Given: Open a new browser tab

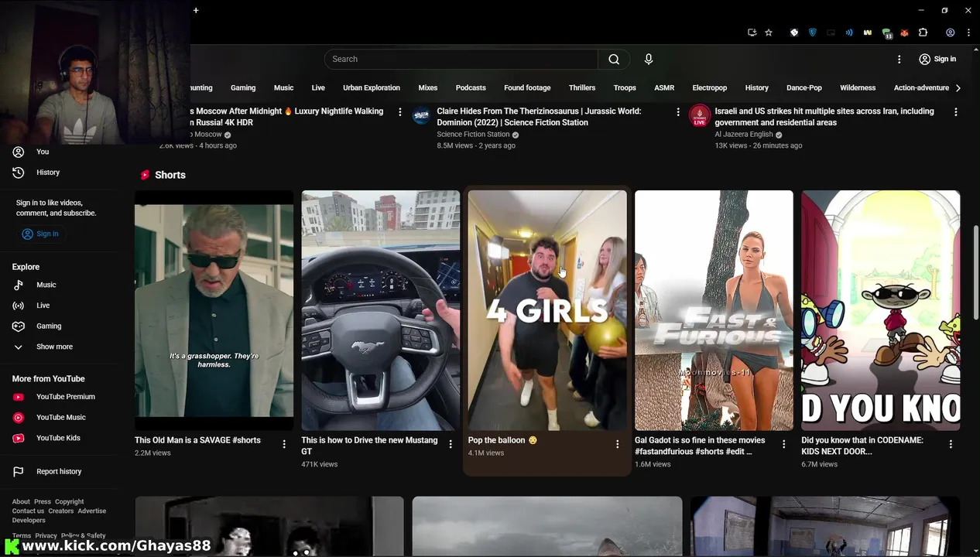Looking at the screenshot, I should (x=196, y=10).
